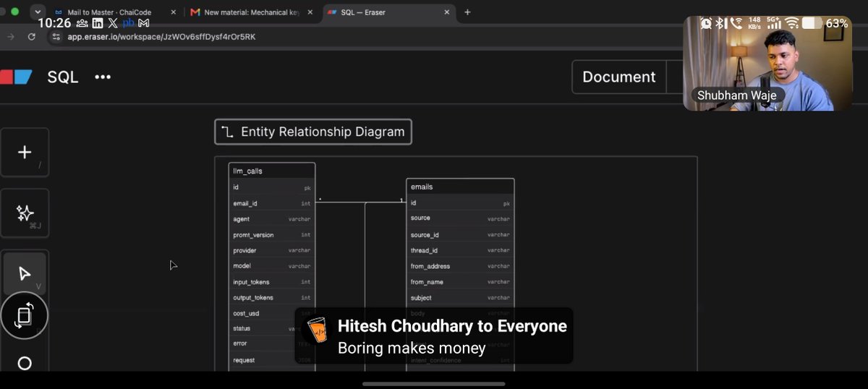Open a new browser tab with plus
This screenshot has width=868, height=389.
pyautogui.click(x=467, y=12)
